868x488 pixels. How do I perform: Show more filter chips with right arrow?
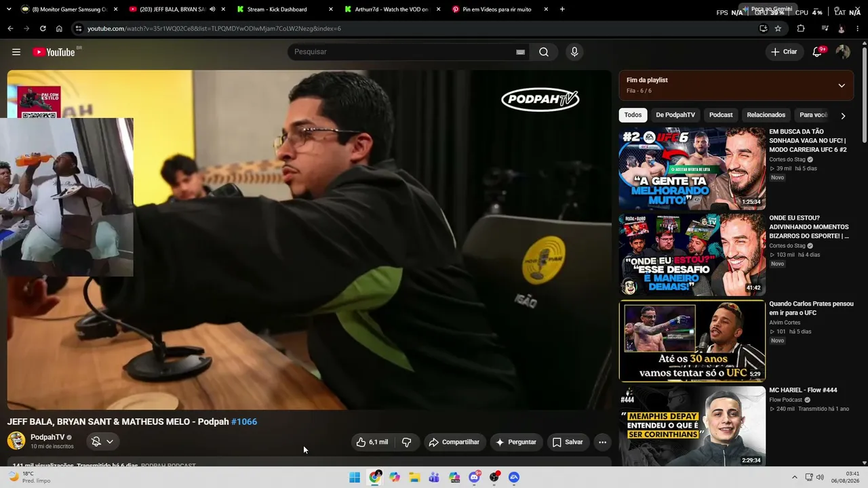tap(843, 116)
